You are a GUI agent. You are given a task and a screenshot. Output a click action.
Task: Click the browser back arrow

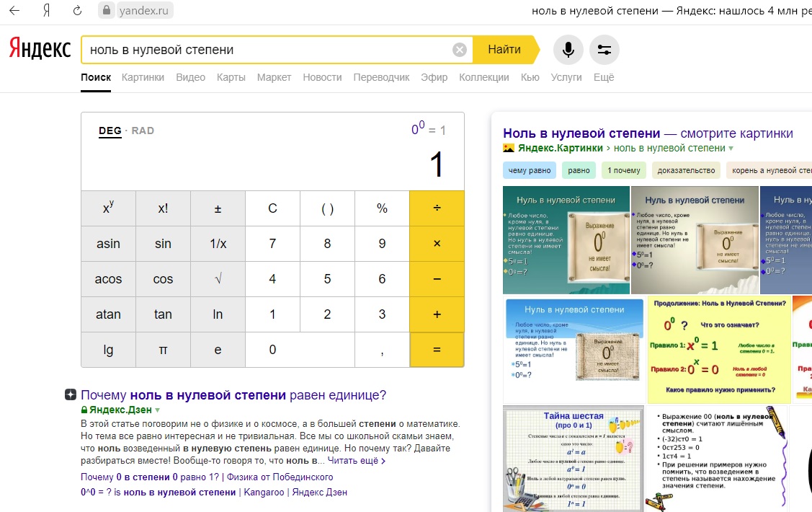coord(14,11)
